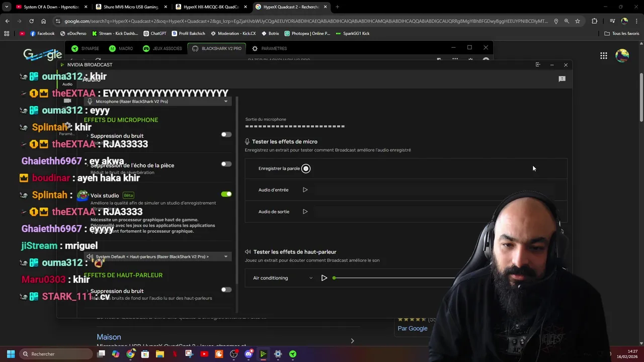Open Snipping Tool from taskbar
Viewport: 644px width, 362px height.
coord(189,354)
